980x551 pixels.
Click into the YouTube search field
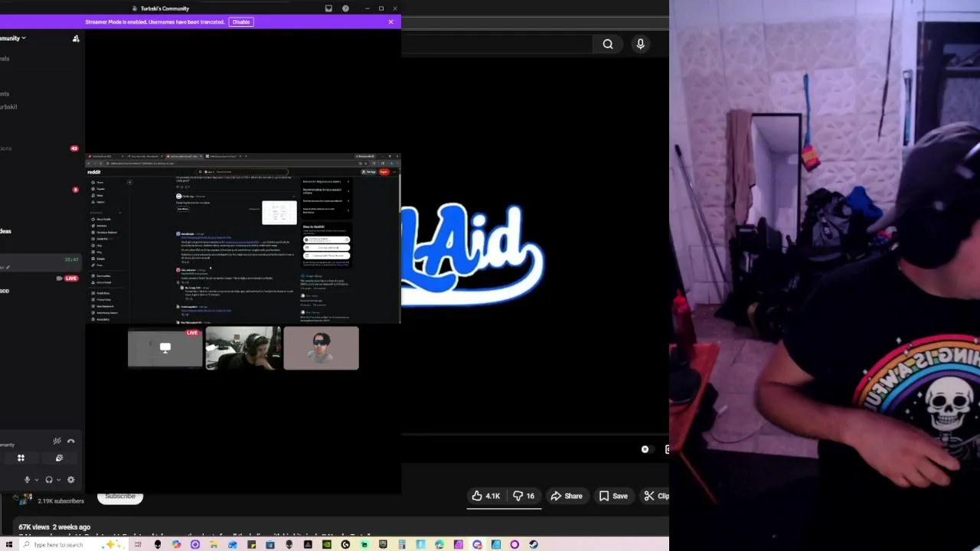pos(498,44)
